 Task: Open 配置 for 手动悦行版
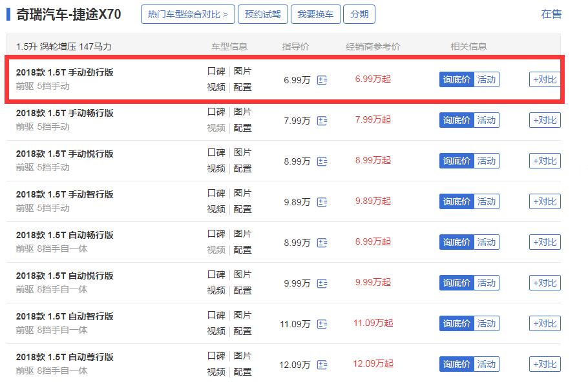pos(242,168)
